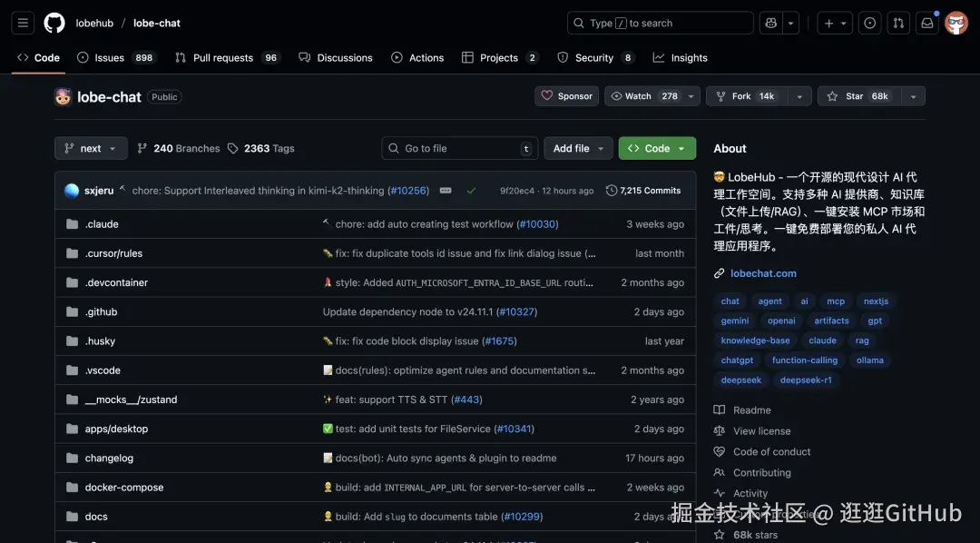Open the lobehub owner link in breadcrumb
Image resolution: width=980 pixels, height=543 pixels.
click(x=94, y=23)
